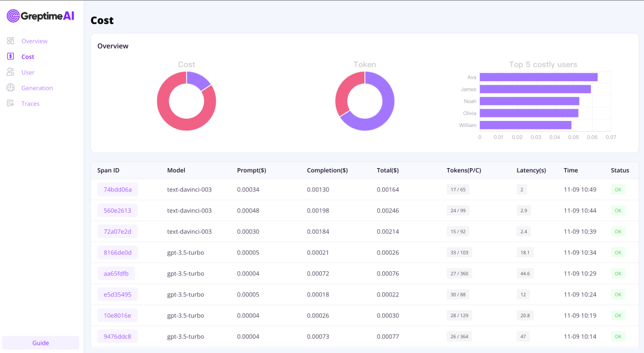Click the OK status badge for aa65fdfb
644x353 pixels.
point(618,274)
